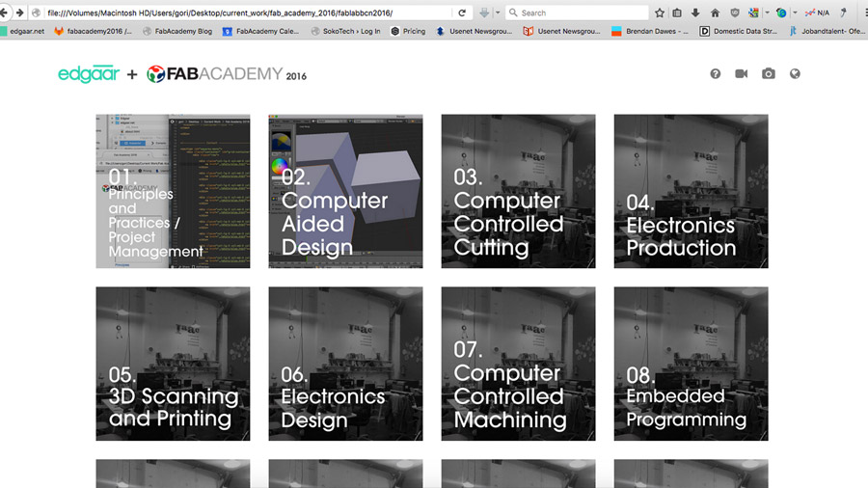Image resolution: width=868 pixels, height=488 pixels.
Task: Open the Pricing bookmark
Action: pyautogui.click(x=408, y=32)
